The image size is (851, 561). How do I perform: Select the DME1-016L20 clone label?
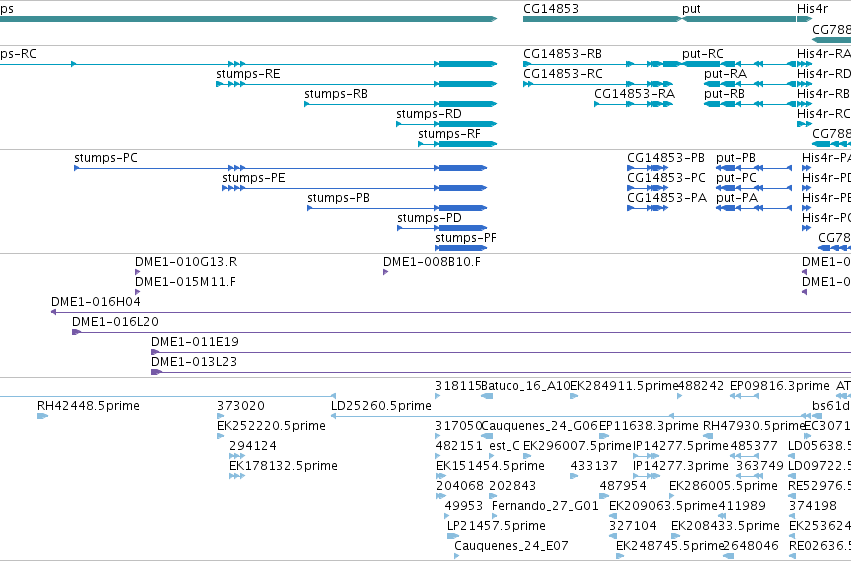[116, 322]
